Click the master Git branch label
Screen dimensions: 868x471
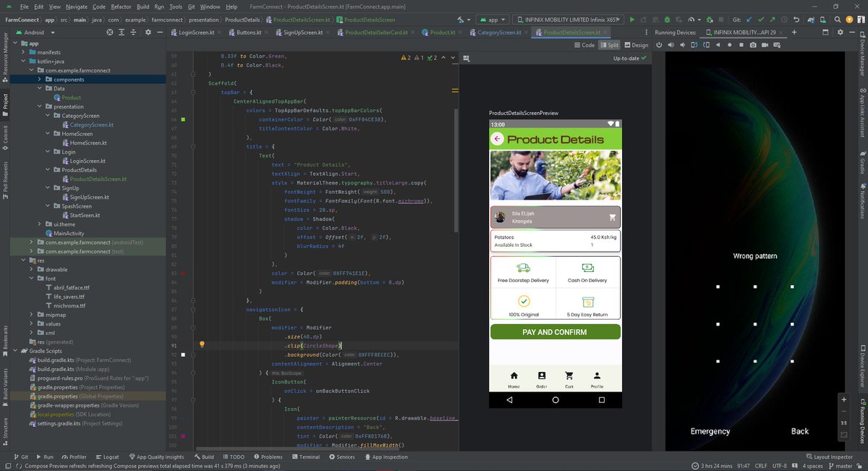845,467
